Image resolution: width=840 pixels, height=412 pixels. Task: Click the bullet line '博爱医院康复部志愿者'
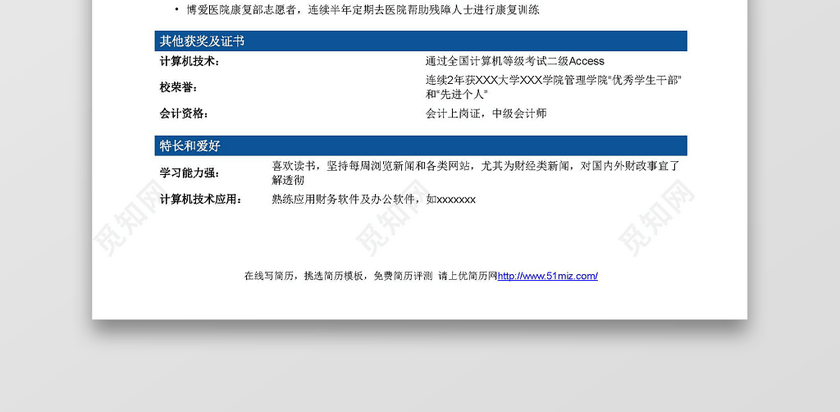pyautogui.click(x=363, y=10)
